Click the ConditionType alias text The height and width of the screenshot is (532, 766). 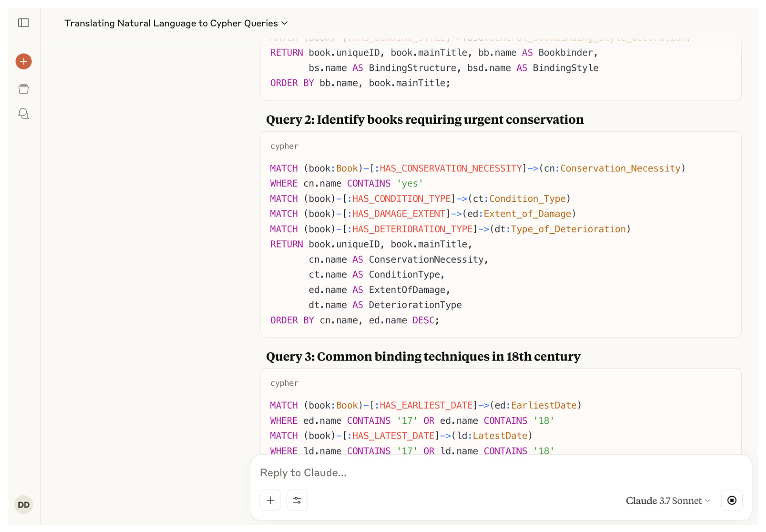pyautogui.click(x=404, y=275)
